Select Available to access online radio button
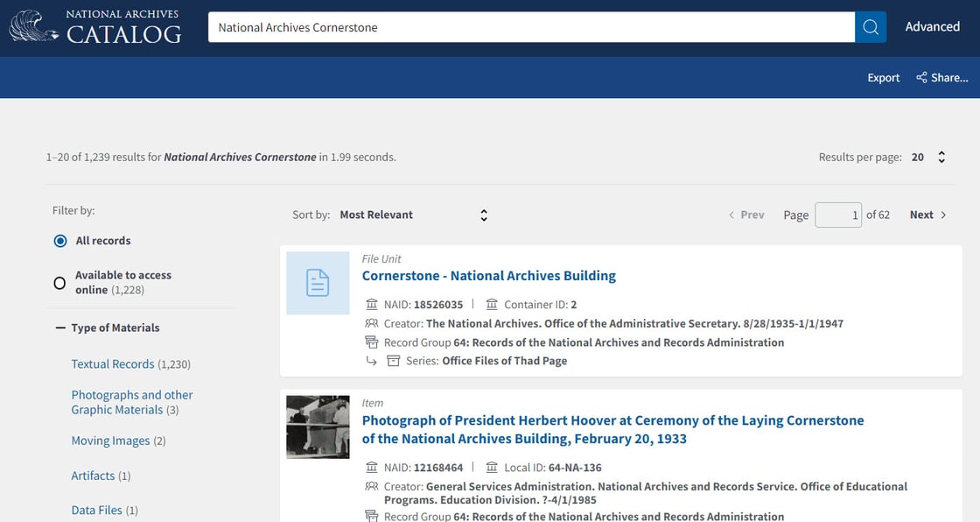Image resolution: width=980 pixels, height=522 pixels. 60,283
